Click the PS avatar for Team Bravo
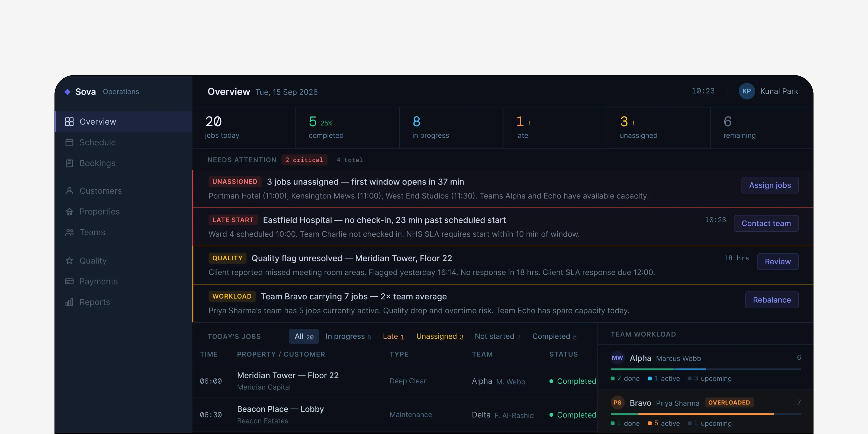 [617, 403]
